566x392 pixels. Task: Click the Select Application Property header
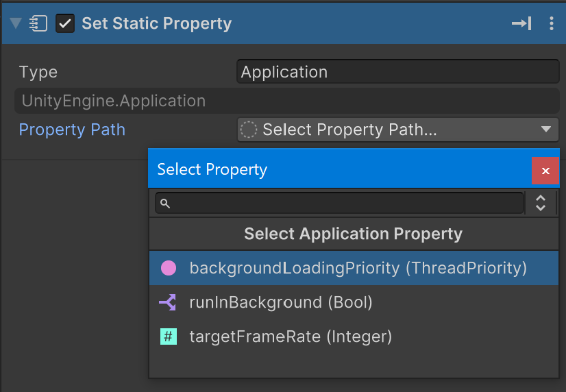[354, 234]
